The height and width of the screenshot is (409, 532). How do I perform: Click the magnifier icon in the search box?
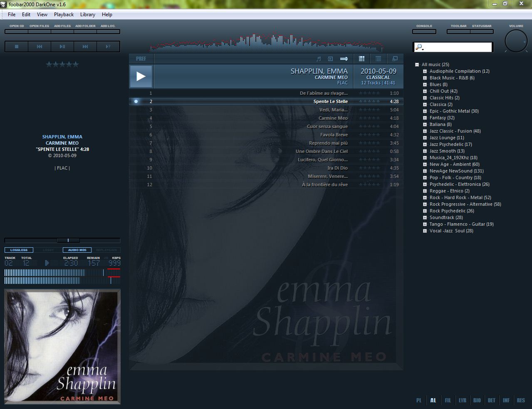pos(419,47)
